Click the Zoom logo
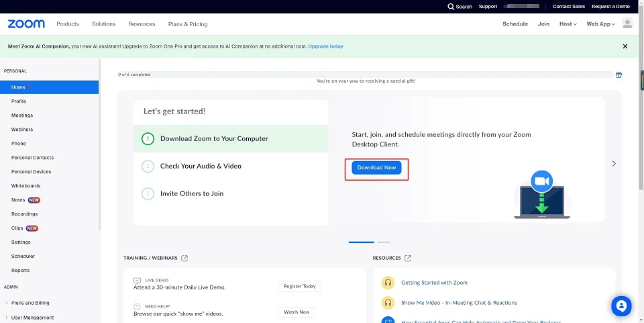Image resolution: width=644 pixels, height=323 pixels. (x=26, y=24)
